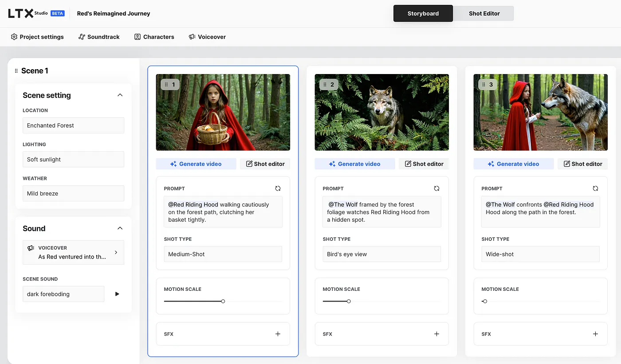The width and height of the screenshot is (621, 364).
Task: Open Shot editor for shot 1
Action: pos(265,164)
